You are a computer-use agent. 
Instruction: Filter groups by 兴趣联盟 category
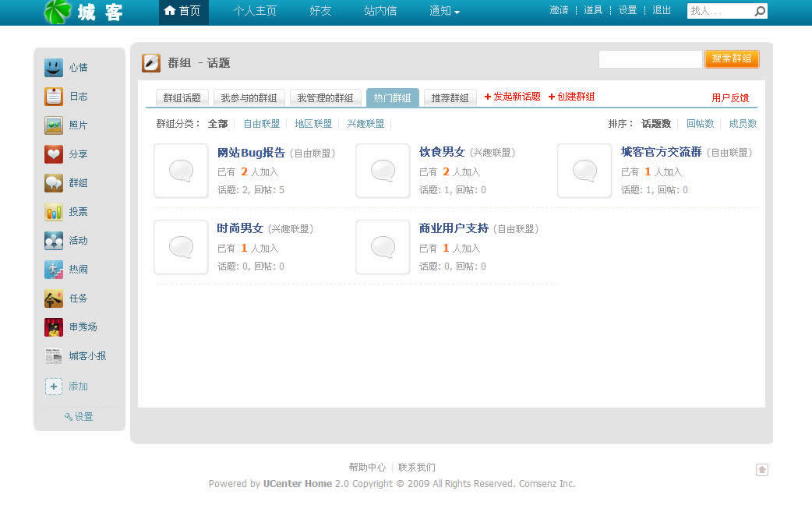(365, 124)
